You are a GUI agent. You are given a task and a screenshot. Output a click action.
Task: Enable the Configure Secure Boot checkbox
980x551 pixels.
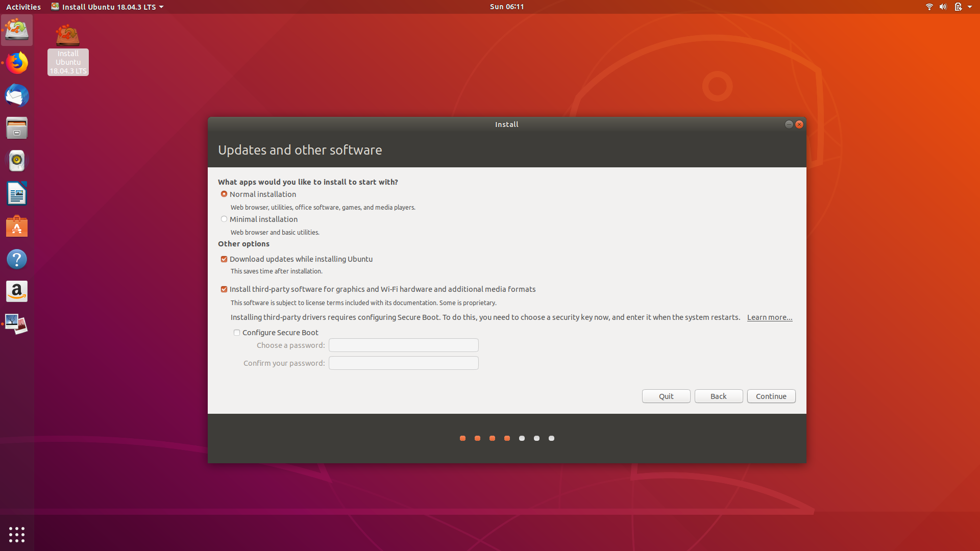click(x=237, y=333)
